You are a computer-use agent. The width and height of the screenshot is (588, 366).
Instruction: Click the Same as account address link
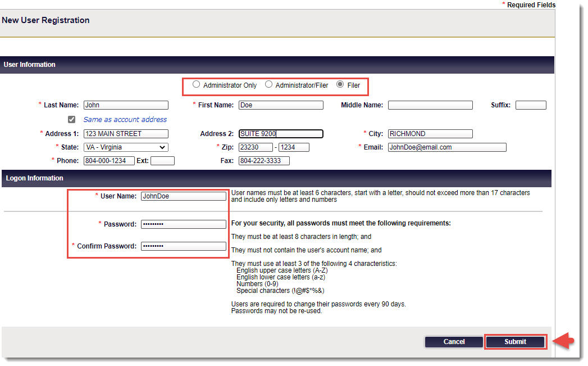[125, 119]
